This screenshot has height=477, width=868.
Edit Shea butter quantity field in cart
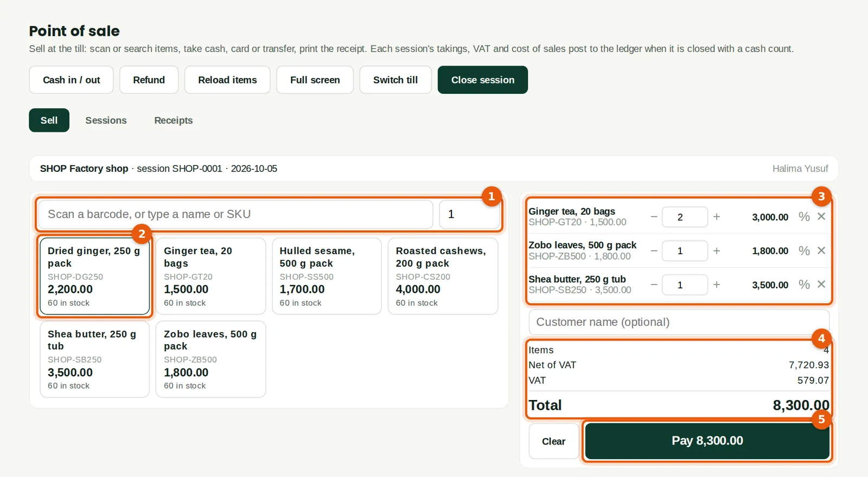click(685, 285)
